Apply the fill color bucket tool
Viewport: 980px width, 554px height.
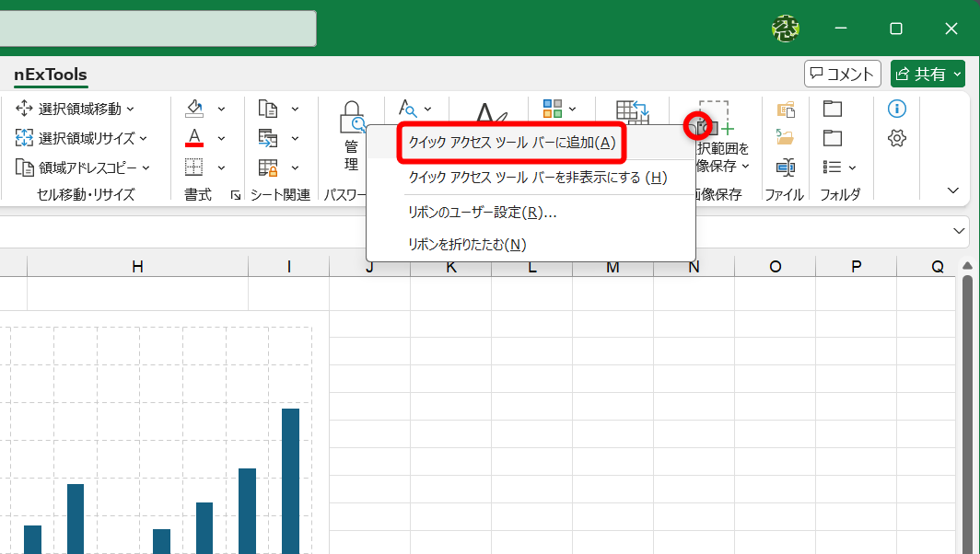194,109
